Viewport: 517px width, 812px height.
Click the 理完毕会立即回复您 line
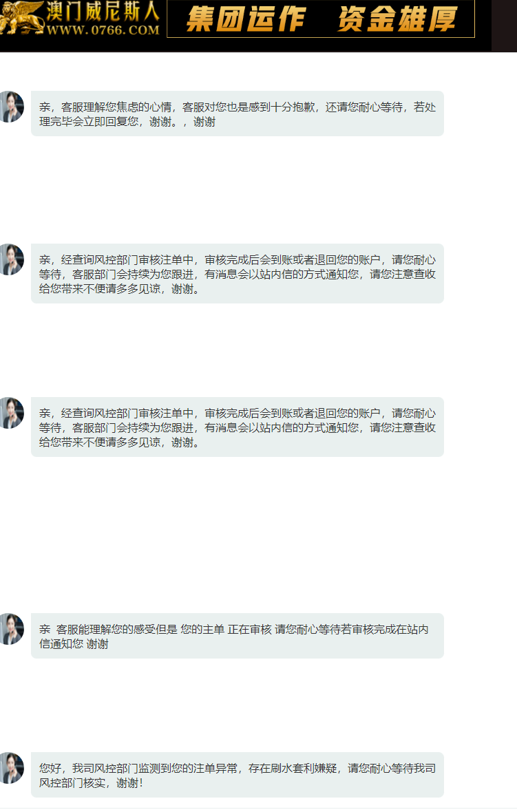coord(89,122)
